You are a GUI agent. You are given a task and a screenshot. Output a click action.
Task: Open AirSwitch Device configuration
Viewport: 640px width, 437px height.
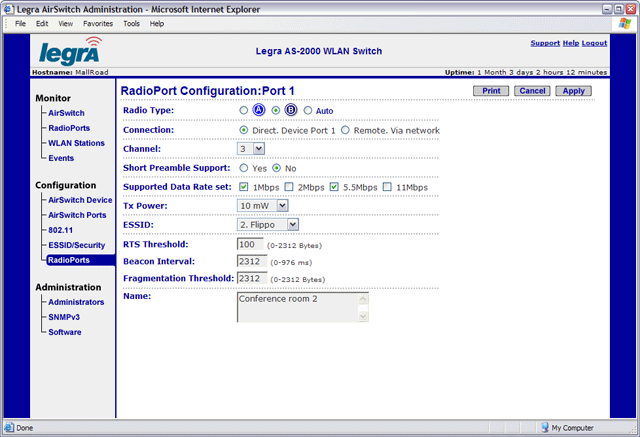point(80,200)
